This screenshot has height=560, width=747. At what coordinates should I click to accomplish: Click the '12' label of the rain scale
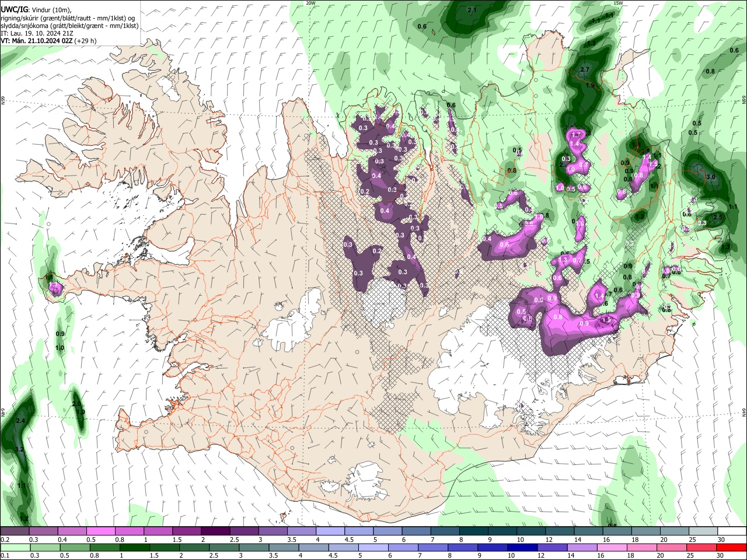(542, 555)
